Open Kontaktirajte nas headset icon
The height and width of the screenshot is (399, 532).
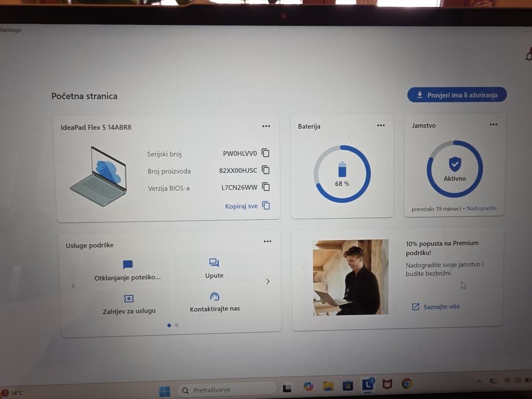click(x=214, y=297)
